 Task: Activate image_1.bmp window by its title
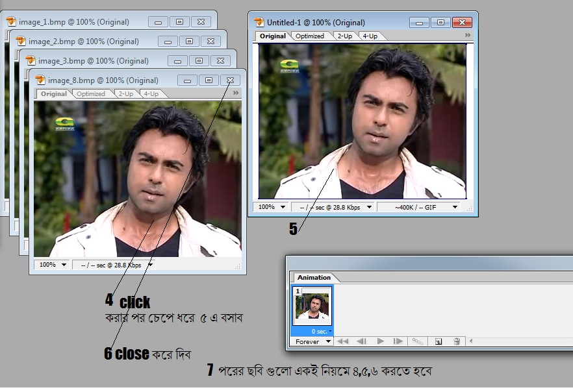(x=74, y=22)
